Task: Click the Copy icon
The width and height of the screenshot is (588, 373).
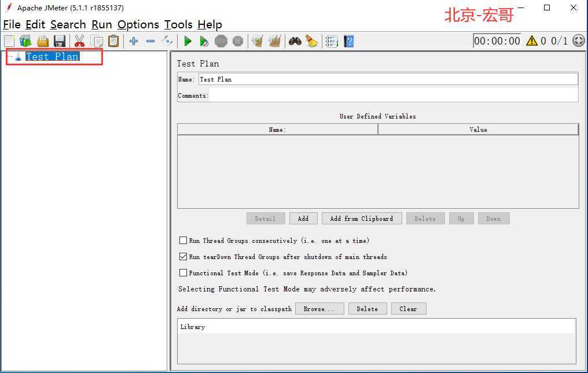Action: click(x=97, y=41)
